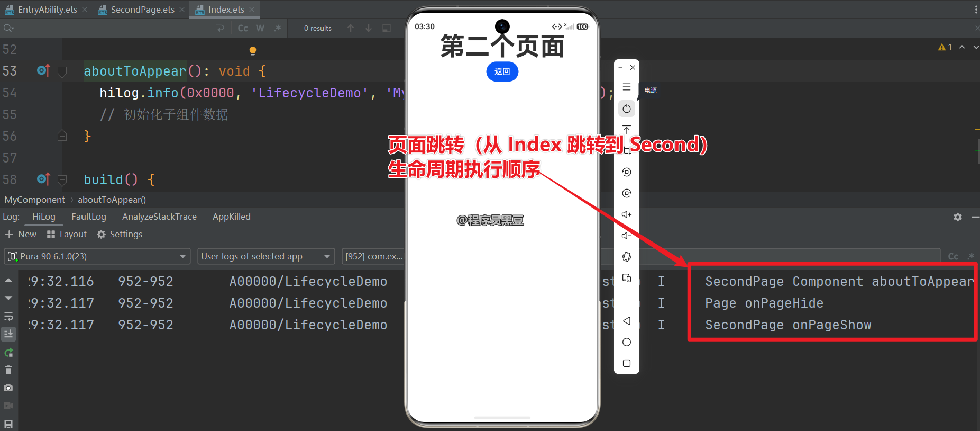
Task: Click the fold end marker on line 56
Action: point(62,136)
